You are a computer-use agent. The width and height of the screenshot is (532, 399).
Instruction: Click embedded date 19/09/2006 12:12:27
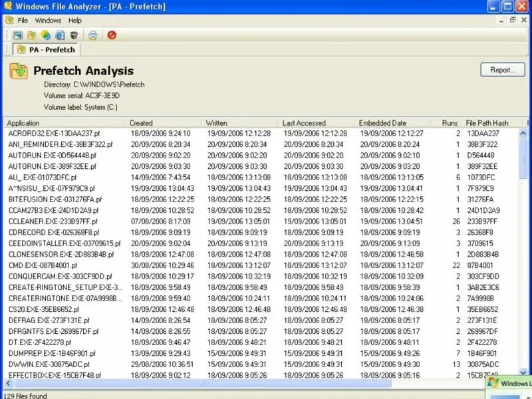pos(392,134)
